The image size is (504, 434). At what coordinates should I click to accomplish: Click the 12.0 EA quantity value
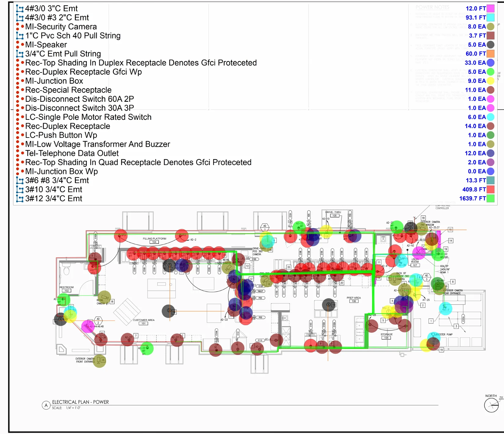coord(475,153)
